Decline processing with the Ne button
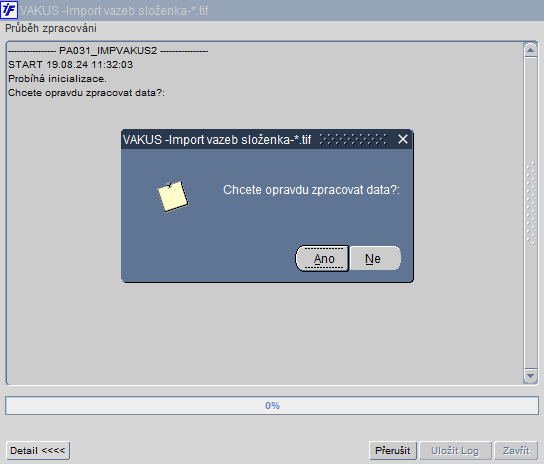This screenshot has height=464, width=544. point(375,259)
